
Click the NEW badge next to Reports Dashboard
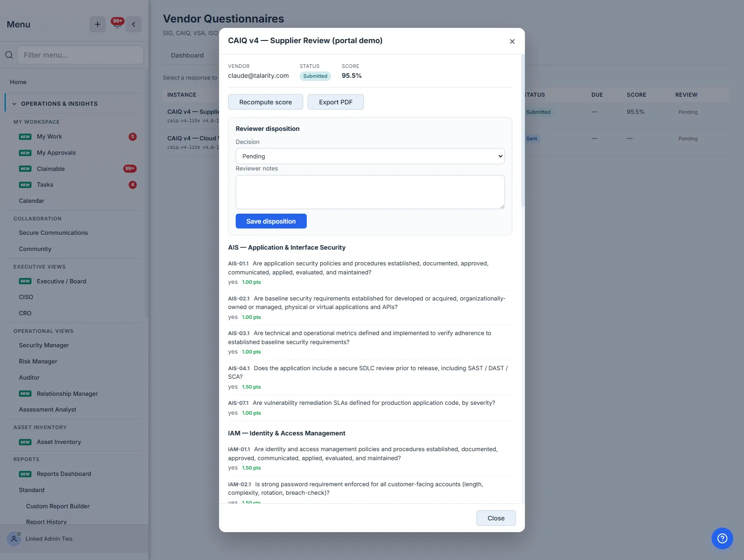tap(25, 474)
